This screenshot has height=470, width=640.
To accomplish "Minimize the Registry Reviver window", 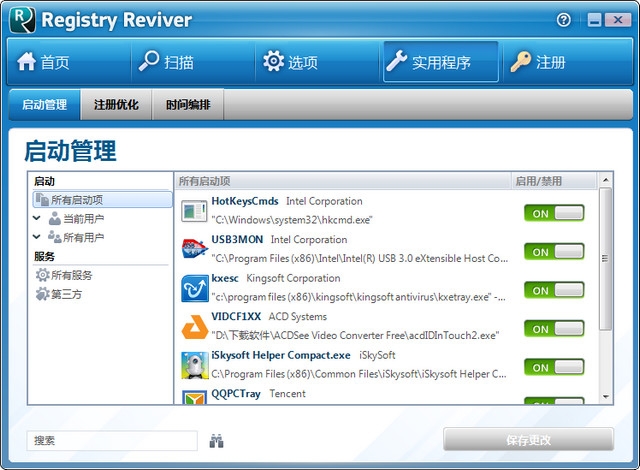I will (x=594, y=20).
